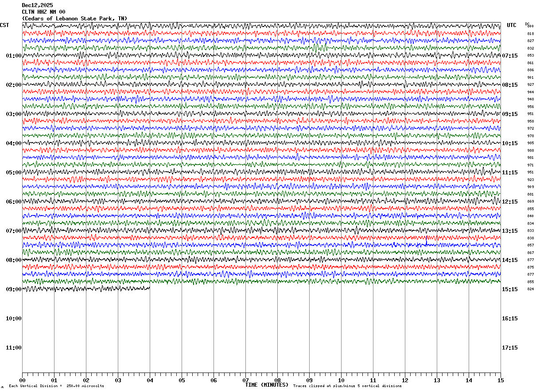
Task: Click minute tick label "03" on axis
Action: coord(118,380)
